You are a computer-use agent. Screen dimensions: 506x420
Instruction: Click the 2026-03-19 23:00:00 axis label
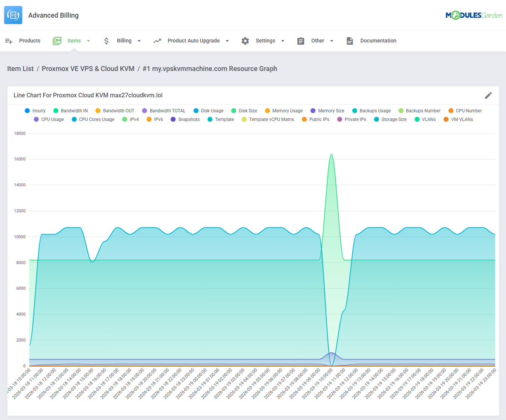[x=481, y=383]
